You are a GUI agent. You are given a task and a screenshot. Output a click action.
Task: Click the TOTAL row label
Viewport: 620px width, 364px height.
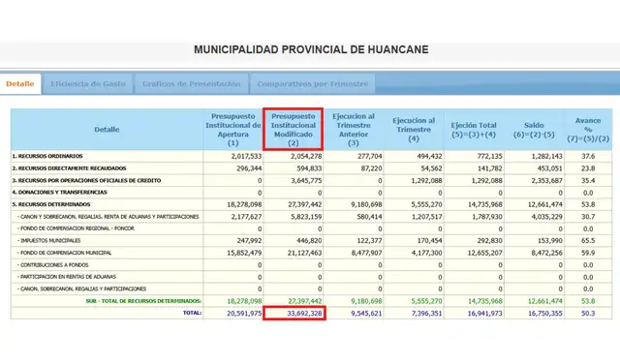point(192,313)
